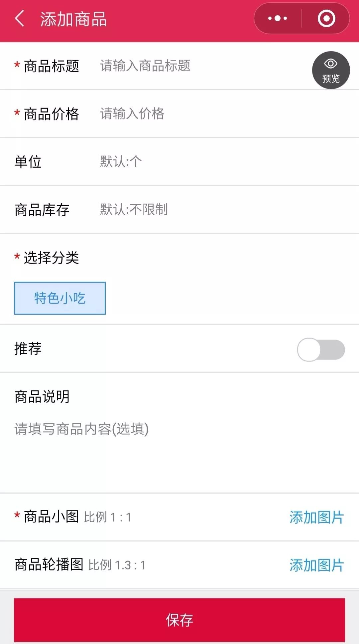This screenshot has height=644, width=359.
Task: Click the 商品小图 label text
Action: click(x=51, y=517)
